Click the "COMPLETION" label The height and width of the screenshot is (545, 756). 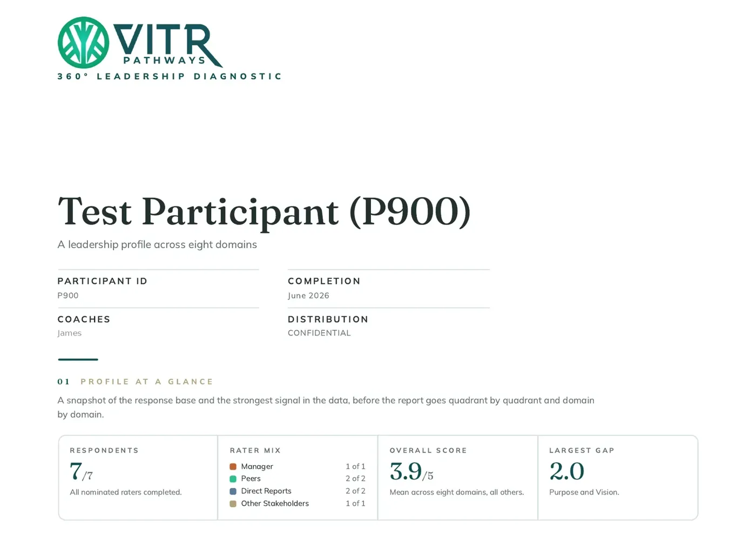pyautogui.click(x=324, y=281)
